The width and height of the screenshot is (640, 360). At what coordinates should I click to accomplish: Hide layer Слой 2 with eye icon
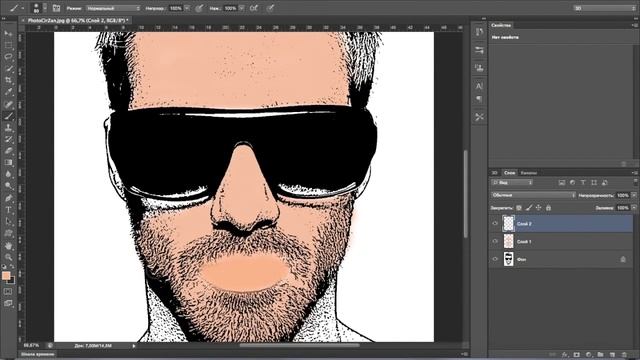tap(495, 224)
